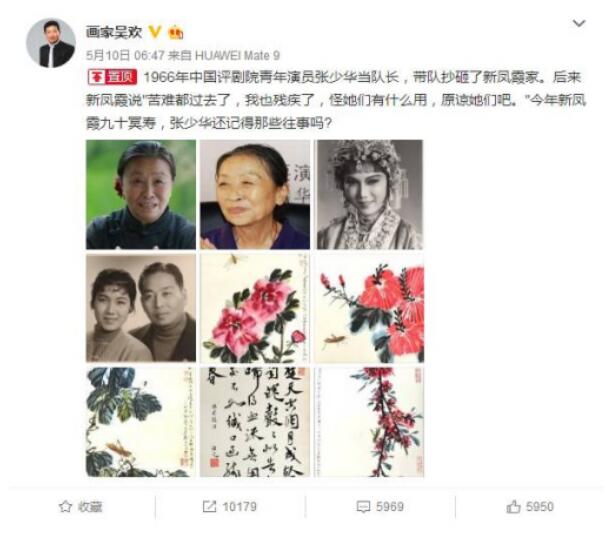The image size is (616, 539).
Task: Open the comments icon showing 5969
Action: pyautogui.click(x=363, y=506)
